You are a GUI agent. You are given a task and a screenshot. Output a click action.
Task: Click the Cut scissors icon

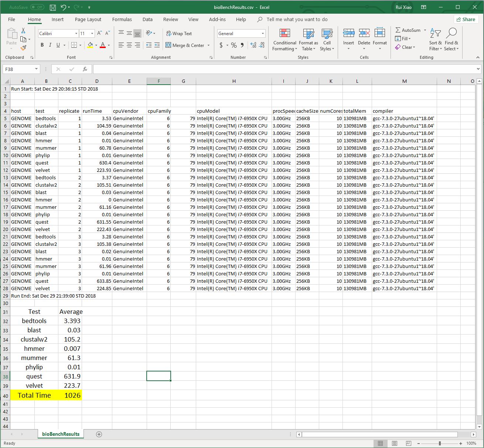coord(23,31)
